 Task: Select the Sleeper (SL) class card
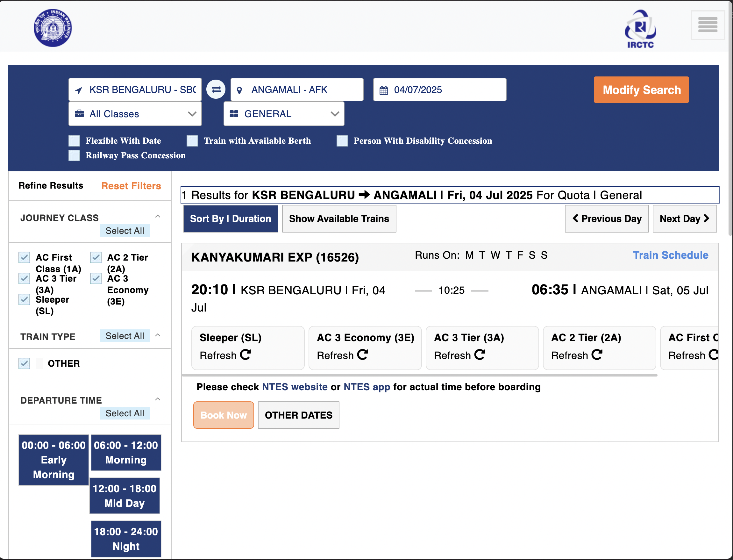click(x=248, y=348)
